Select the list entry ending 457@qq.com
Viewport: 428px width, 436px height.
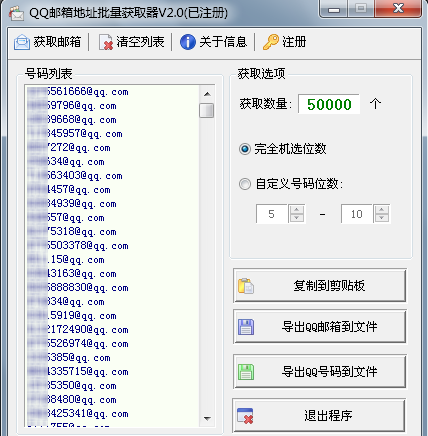[x=69, y=190]
